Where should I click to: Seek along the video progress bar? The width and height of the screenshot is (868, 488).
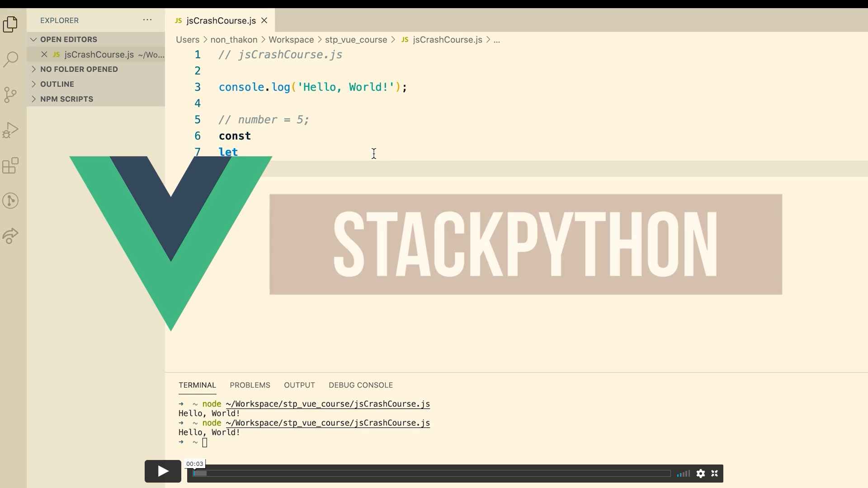coord(432,474)
